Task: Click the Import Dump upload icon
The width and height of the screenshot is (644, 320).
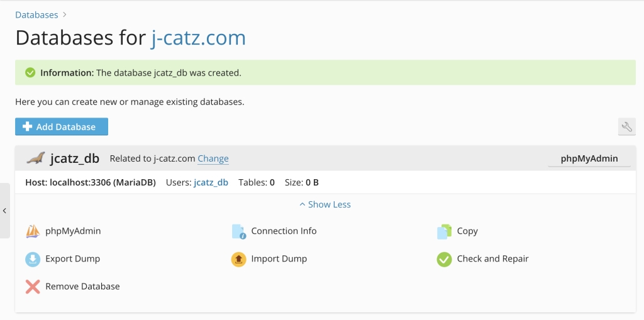Action: click(x=238, y=259)
